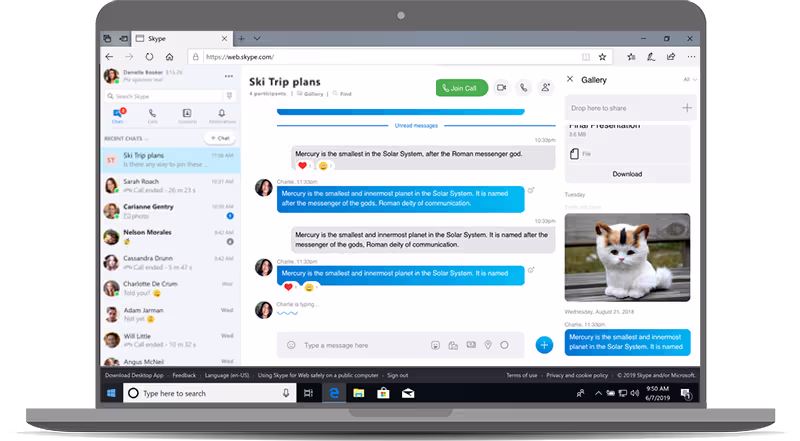Open the Sarah Roach chat
Screen dimensions: 800x441
tap(170, 185)
